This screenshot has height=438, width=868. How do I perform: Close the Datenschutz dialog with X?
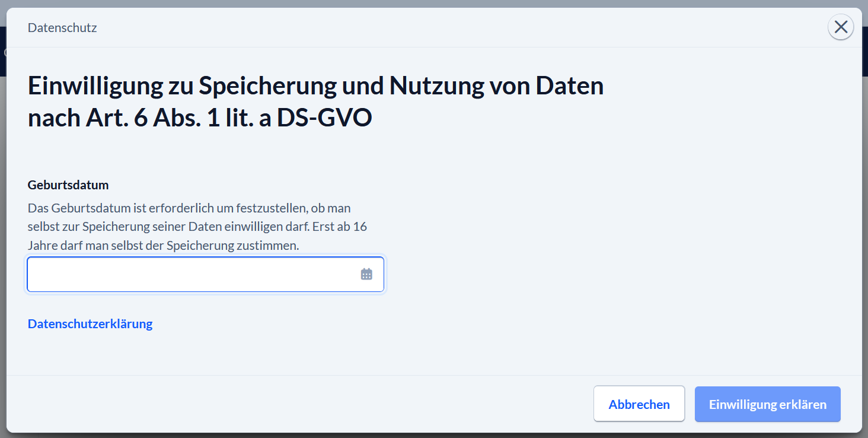[x=841, y=27]
